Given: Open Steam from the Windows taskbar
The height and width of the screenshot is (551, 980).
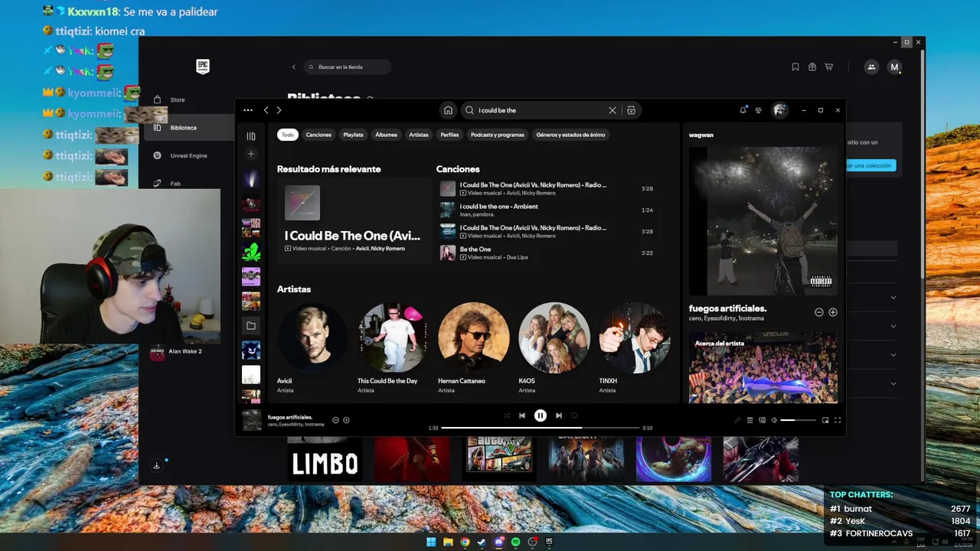Looking at the screenshot, I should (x=482, y=542).
